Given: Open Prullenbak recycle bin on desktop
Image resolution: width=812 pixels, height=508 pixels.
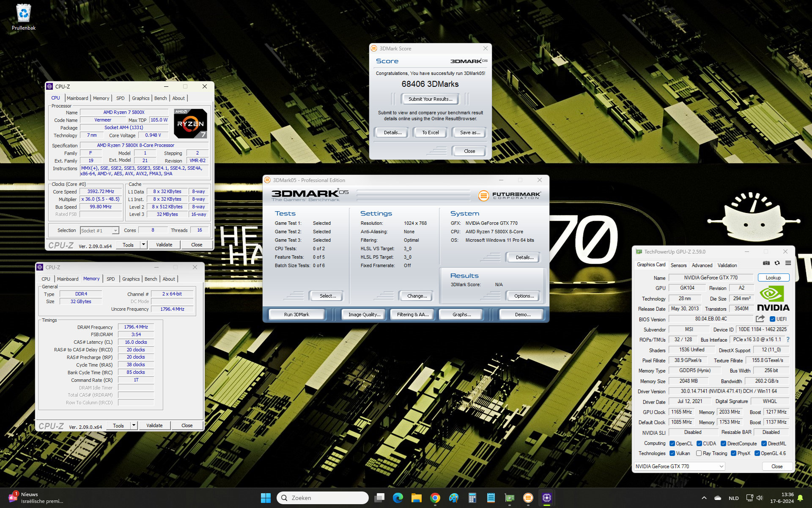Looking at the screenshot, I should click(24, 17).
